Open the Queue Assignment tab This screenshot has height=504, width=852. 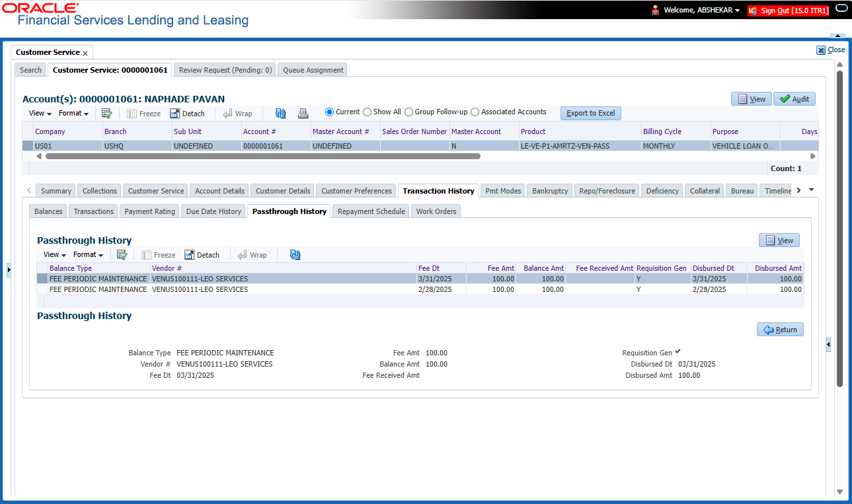(x=313, y=70)
